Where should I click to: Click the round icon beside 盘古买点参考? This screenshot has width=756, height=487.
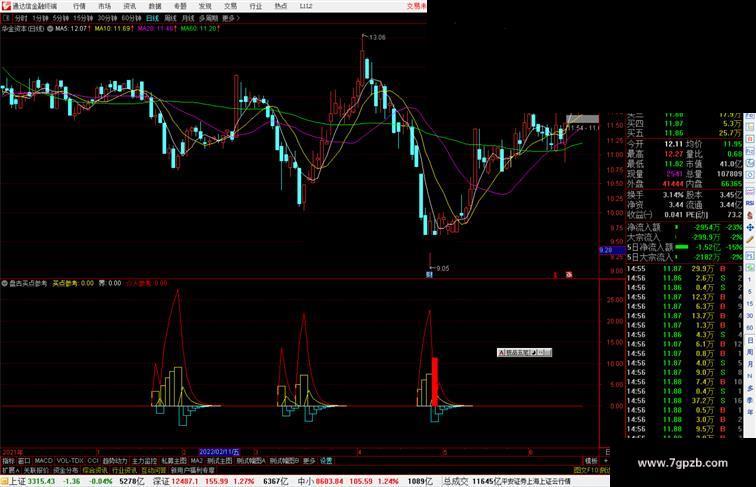pyautogui.click(x=4, y=284)
